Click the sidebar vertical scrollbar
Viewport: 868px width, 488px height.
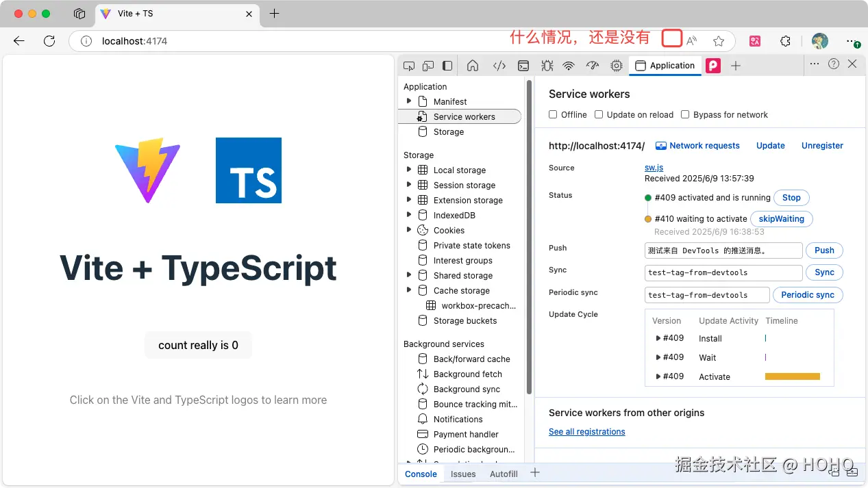[x=529, y=236]
